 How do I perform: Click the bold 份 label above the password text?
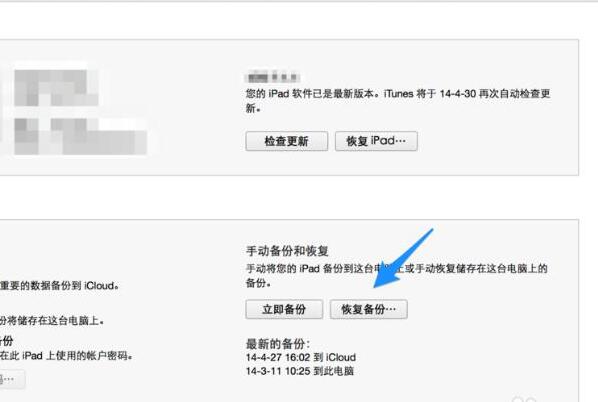7,340
